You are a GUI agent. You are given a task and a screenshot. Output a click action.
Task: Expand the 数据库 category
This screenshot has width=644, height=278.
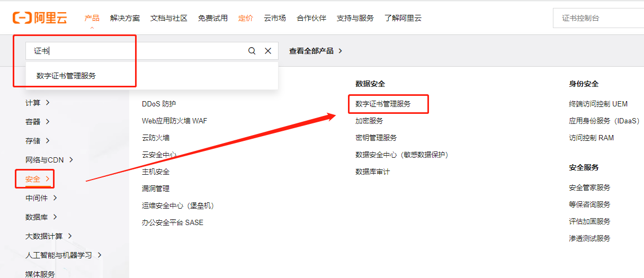(x=41, y=217)
